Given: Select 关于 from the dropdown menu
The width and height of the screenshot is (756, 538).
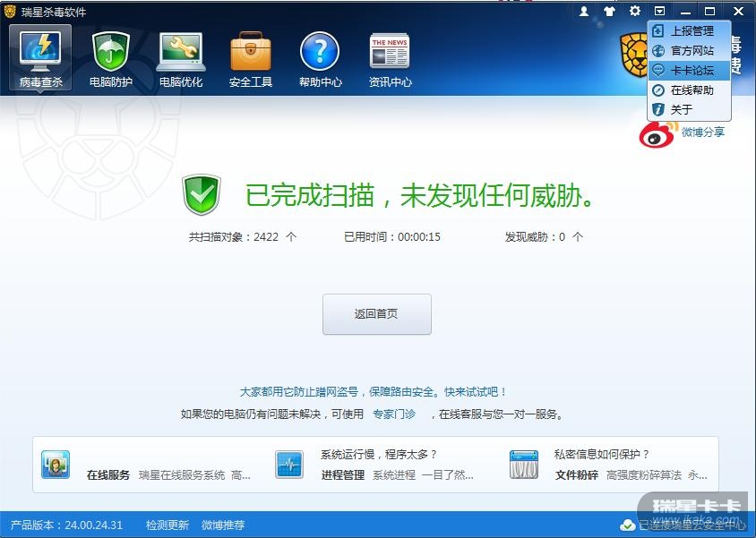Looking at the screenshot, I should click(x=689, y=110).
